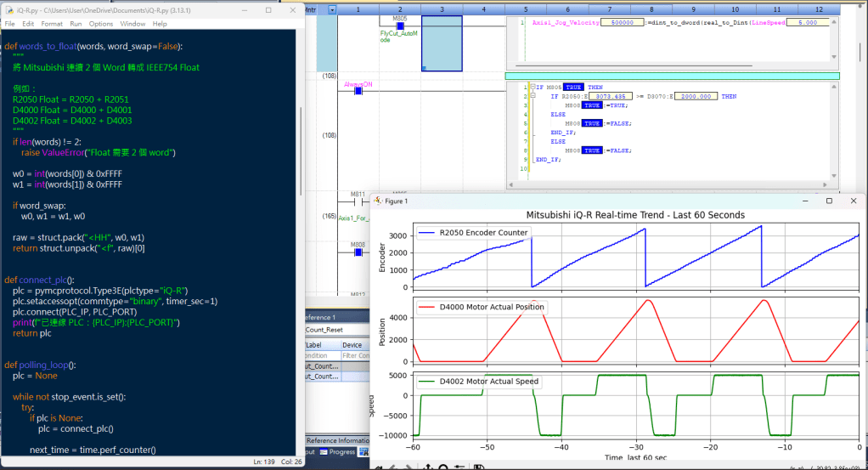The height and width of the screenshot is (470, 868).
Task: Click the selected light-blue ladder cell in column 3
Action: coord(442,43)
